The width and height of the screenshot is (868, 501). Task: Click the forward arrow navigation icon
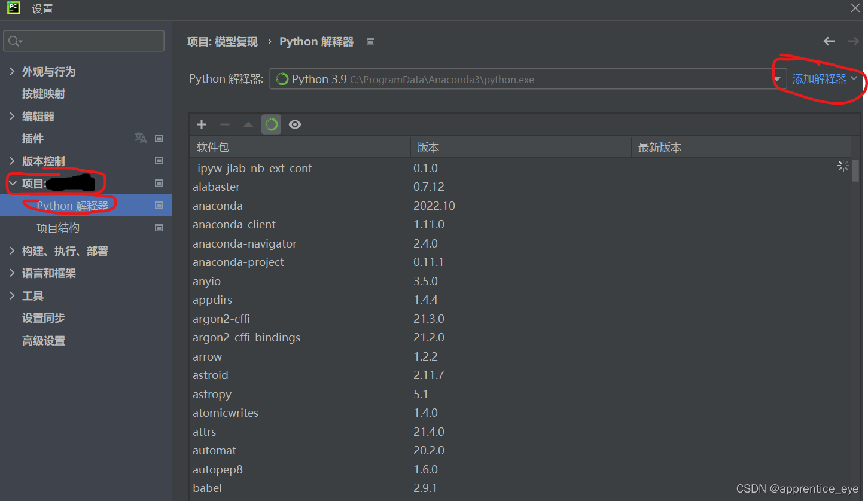854,41
